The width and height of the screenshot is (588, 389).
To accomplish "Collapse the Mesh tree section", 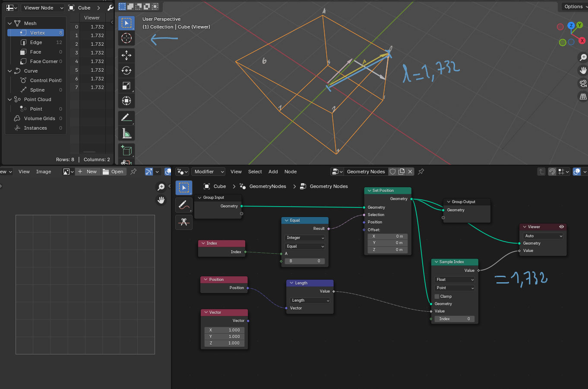I will pyautogui.click(x=10, y=23).
